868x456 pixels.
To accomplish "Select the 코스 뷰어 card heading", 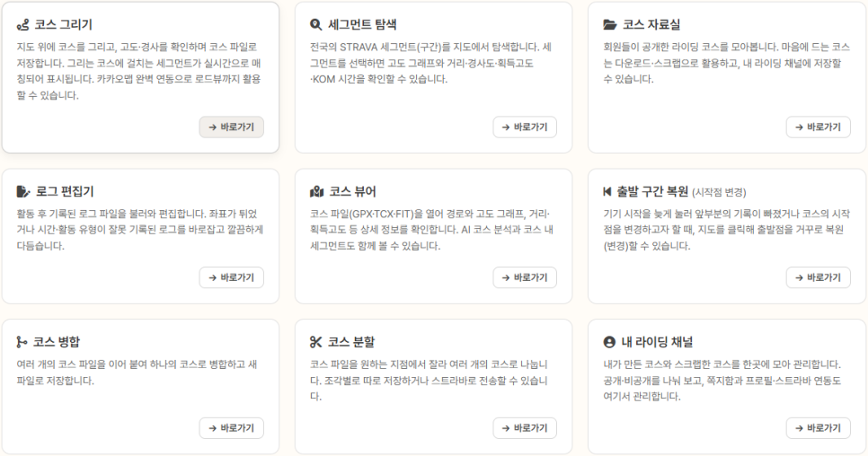I will 352,192.
